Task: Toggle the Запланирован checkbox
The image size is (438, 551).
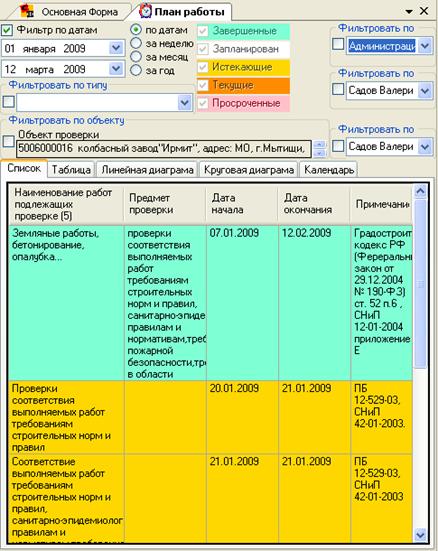Action: pos(203,49)
